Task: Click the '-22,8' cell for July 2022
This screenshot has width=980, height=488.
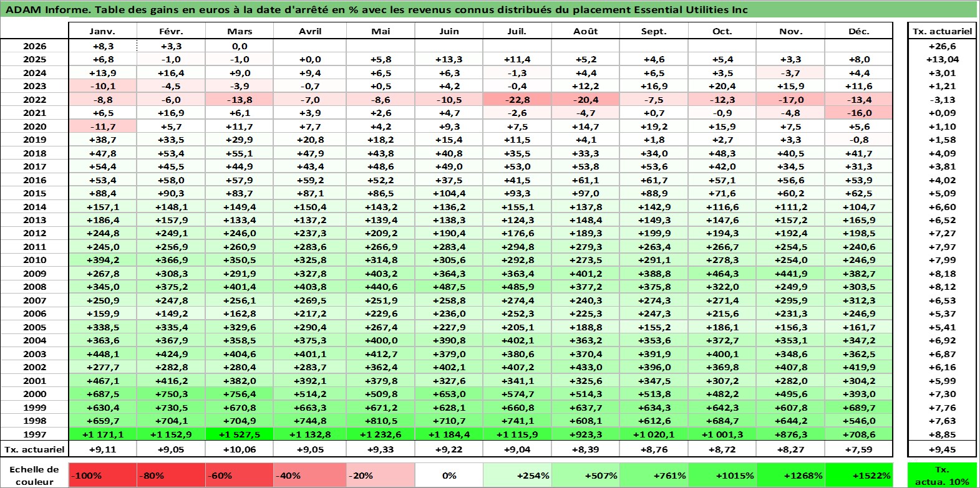Action: pos(517,100)
